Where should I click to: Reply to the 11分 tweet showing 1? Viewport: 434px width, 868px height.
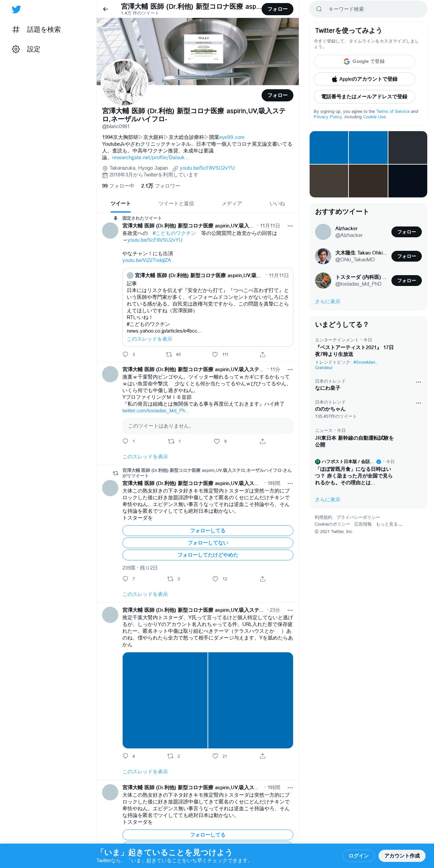click(125, 441)
